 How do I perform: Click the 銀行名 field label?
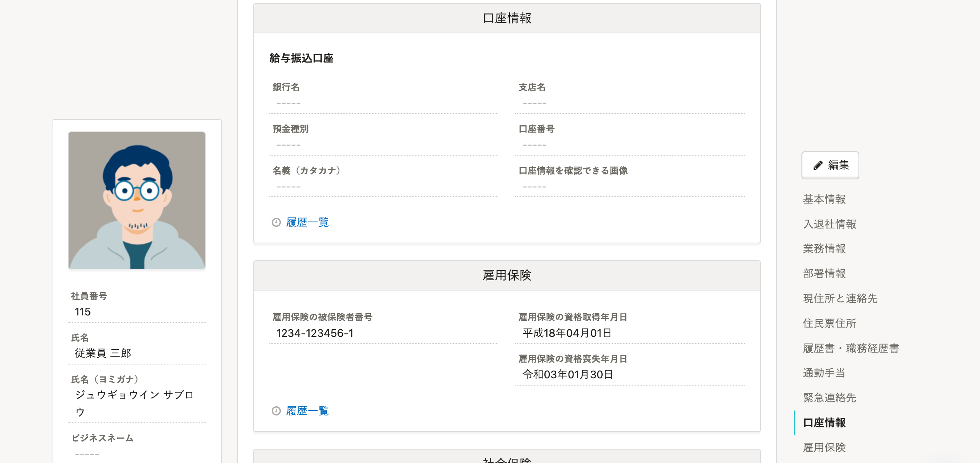286,87
